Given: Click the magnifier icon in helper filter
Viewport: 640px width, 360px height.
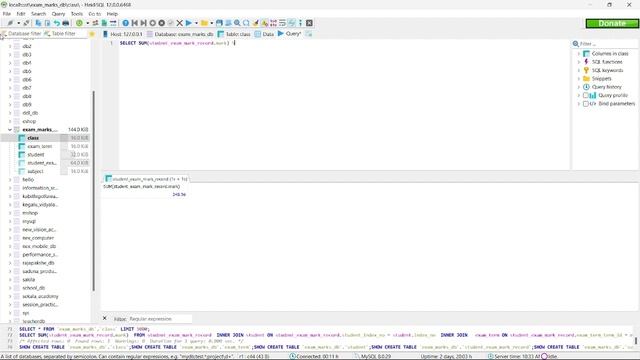Looking at the screenshot, I should pos(576,44).
